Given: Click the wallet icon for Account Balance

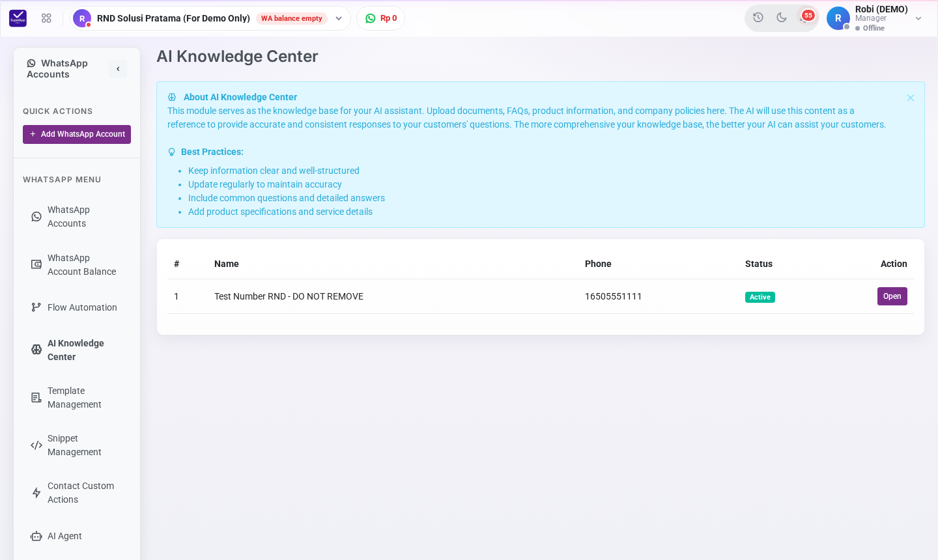Looking at the screenshot, I should (x=36, y=264).
